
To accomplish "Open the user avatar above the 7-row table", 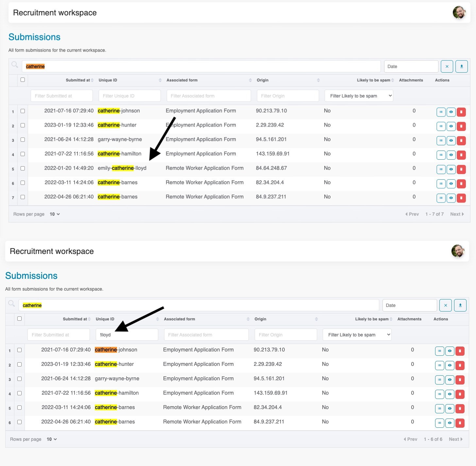I will [x=459, y=13].
